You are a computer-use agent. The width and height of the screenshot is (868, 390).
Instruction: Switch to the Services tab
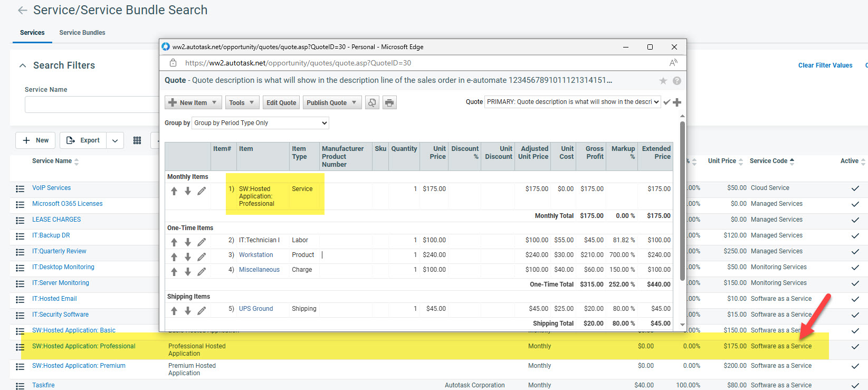[32, 33]
